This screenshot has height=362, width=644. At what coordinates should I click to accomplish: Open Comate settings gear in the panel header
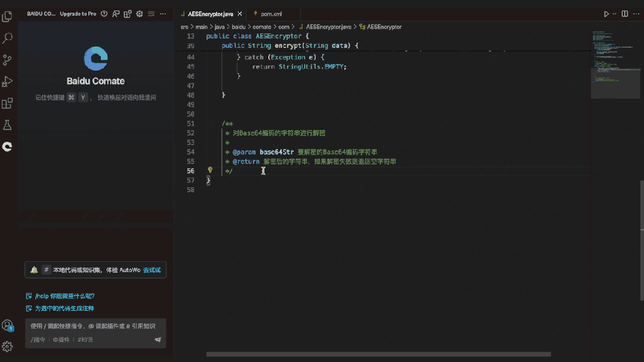pyautogui.click(x=139, y=13)
